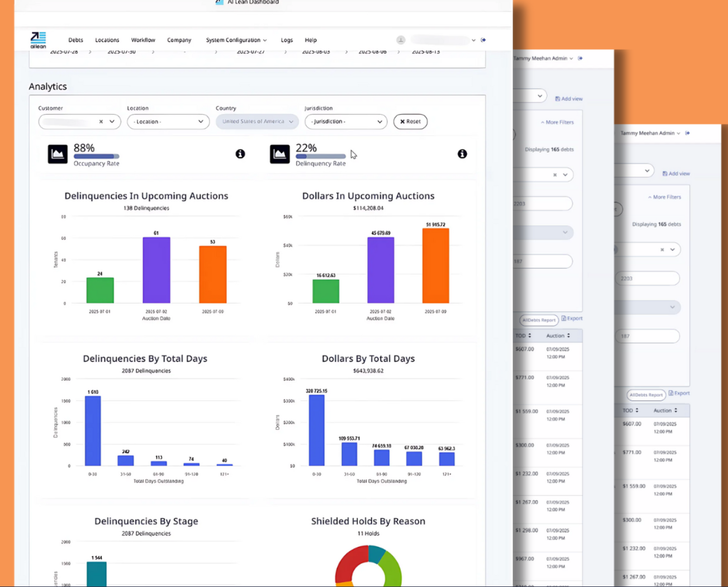Click the blue bar labeled 328 725.15
This screenshot has height=587, width=728.
pyautogui.click(x=317, y=430)
